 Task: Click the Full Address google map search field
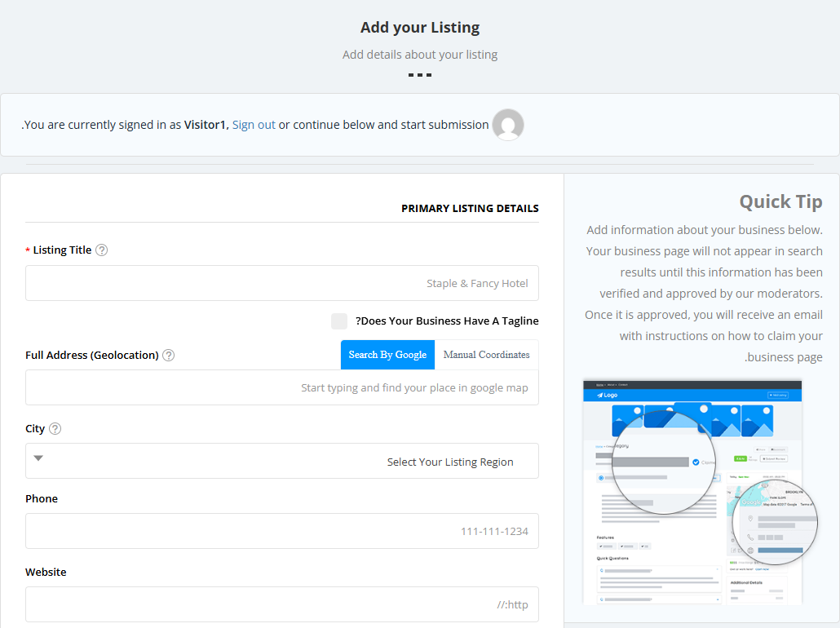click(x=282, y=387)
